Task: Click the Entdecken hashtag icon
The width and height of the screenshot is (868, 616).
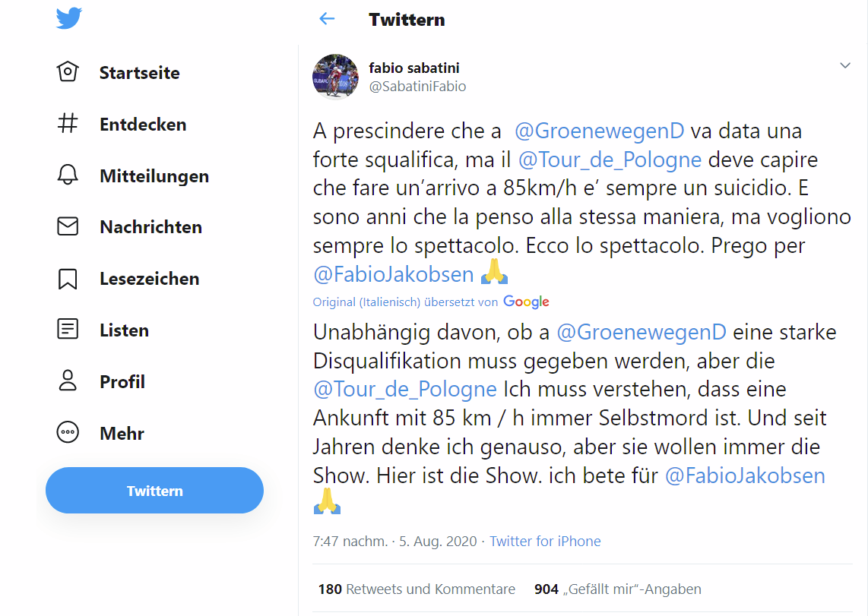Action: tap(68, 124)
